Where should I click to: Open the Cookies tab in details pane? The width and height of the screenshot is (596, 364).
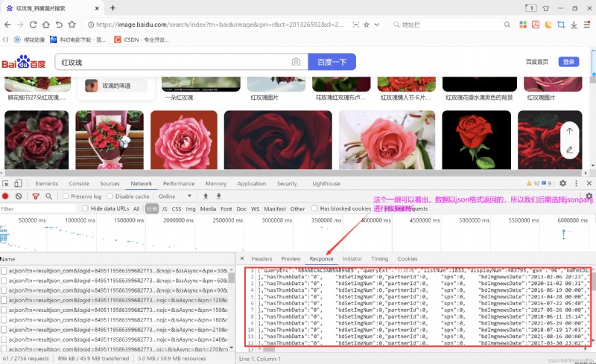(408, 259)
